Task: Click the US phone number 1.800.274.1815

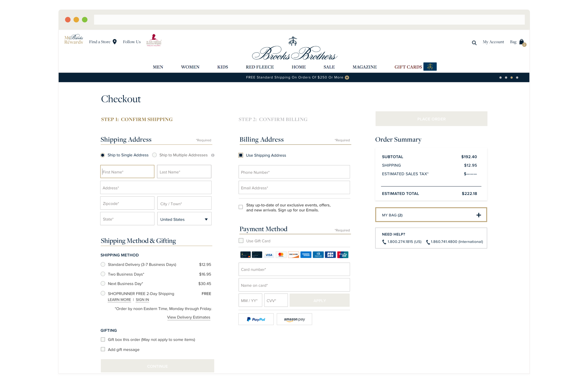Action: click(404, 242)
